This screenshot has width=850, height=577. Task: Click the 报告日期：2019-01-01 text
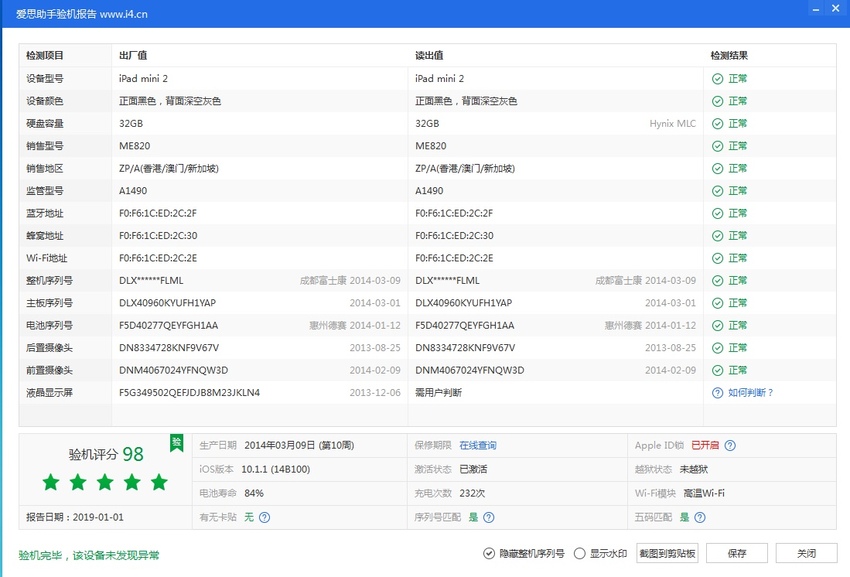[75, 517]
